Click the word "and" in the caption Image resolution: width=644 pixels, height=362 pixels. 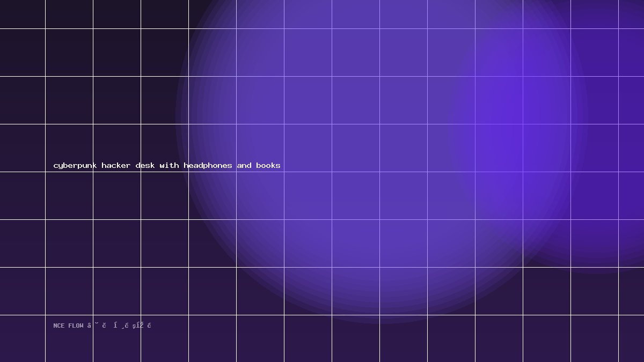[x=244, y=165]
